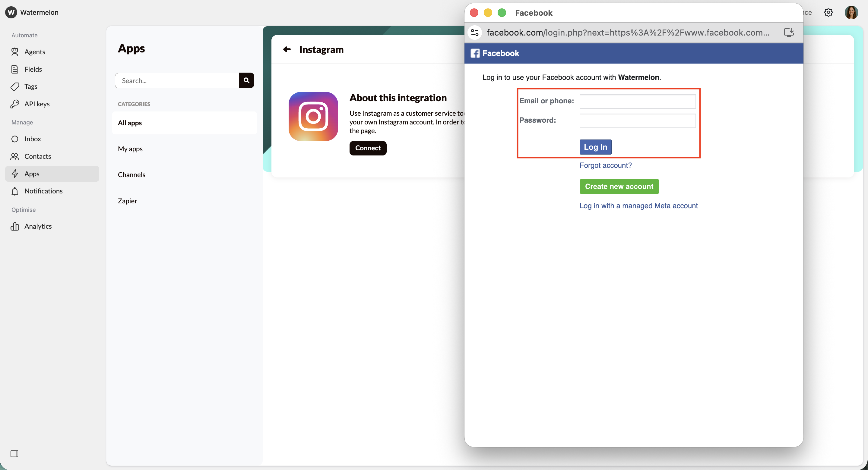Select the Inbox sidebar item

(x=32, y=139)
